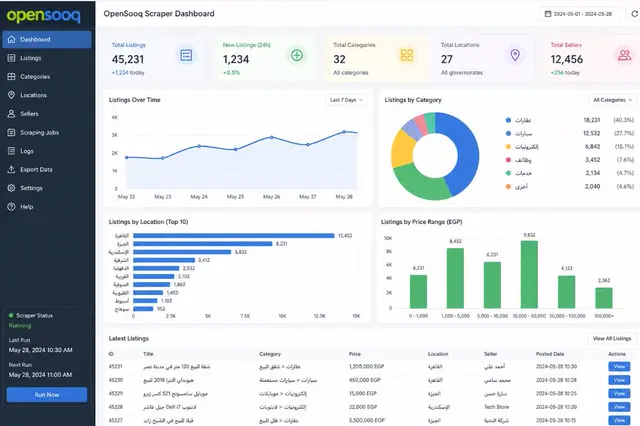Viewport: 640px width, 426px height.
Task: Open the Logs menu item
Action: click(47, 151)
